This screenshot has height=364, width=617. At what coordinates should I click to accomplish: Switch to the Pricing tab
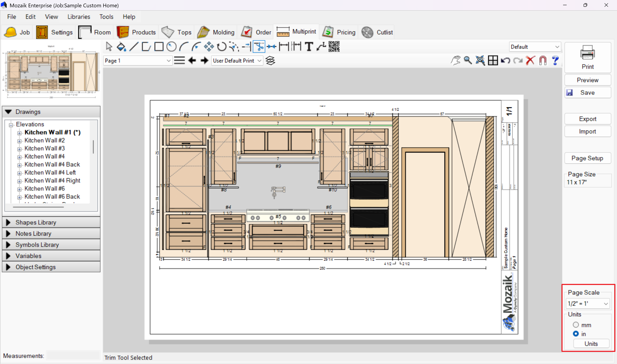coord(339,32)
